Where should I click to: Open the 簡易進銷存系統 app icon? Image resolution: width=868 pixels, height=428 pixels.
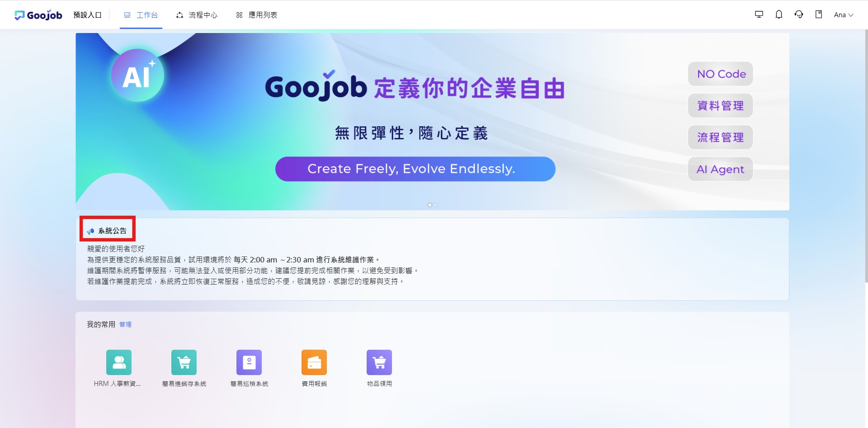[x=184, y=362]
